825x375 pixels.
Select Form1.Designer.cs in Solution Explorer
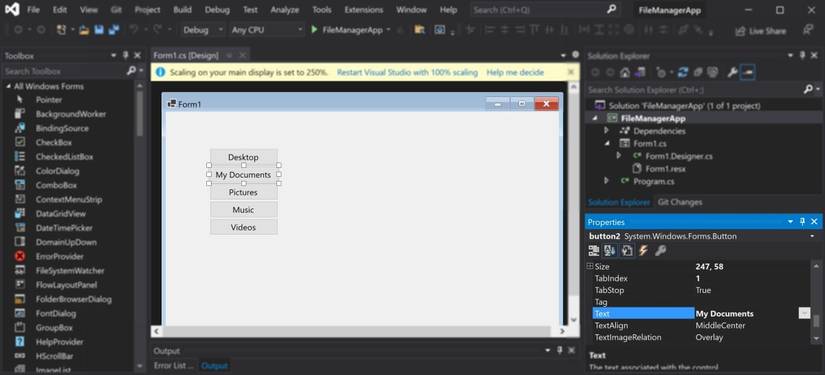[679, 156]
